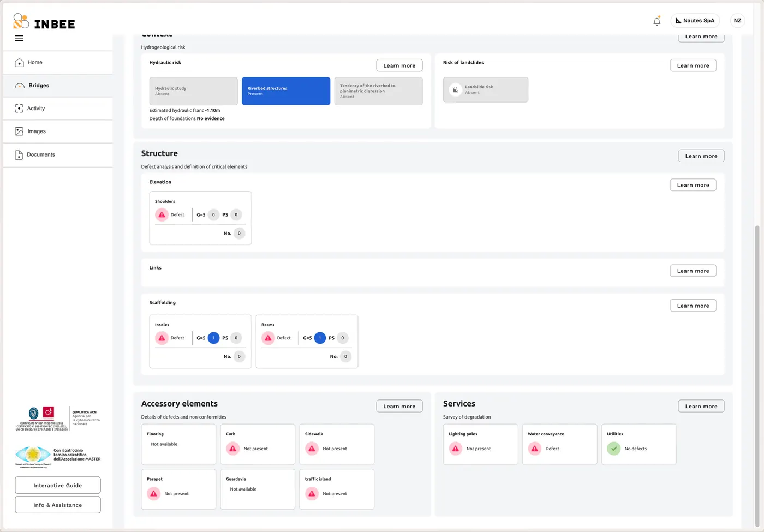Click the notifications bell icon
764x532 pixels.
657,21
